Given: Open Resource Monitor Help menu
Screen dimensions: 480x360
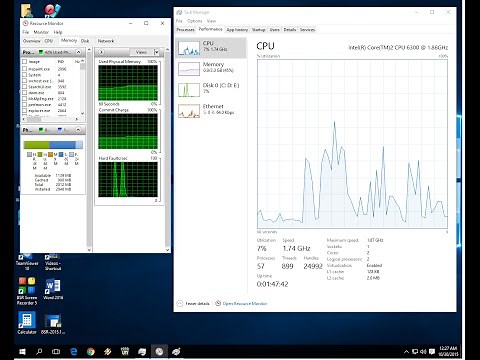Looking at the screenshot, I should (x=58, y=32).
